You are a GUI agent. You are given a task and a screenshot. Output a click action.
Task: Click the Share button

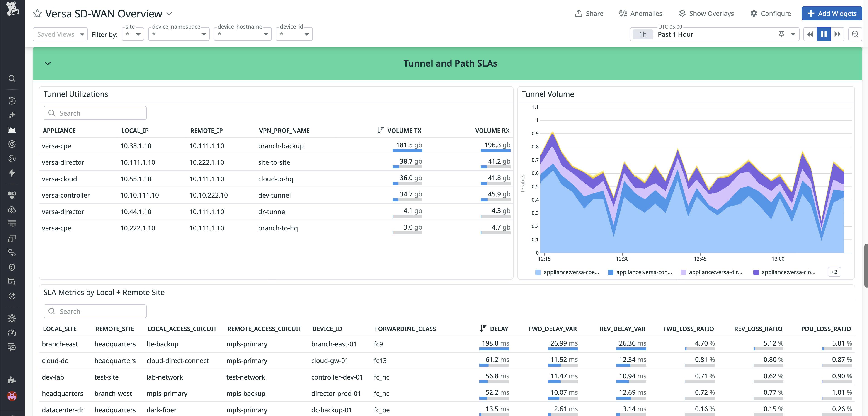pyautogui.click(x=589, y=13)
